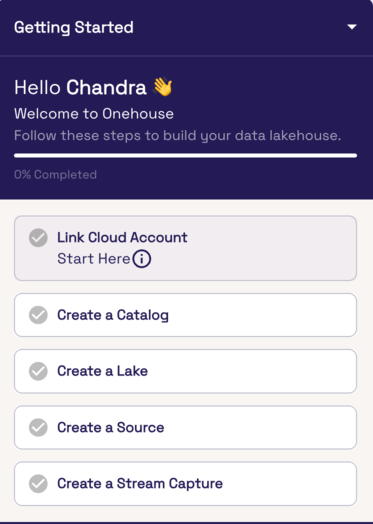Click checkmark icon beside Create a Stream Capture
Image resolution: width=373 pixels, height=524 pixels.
pos(38,484)
